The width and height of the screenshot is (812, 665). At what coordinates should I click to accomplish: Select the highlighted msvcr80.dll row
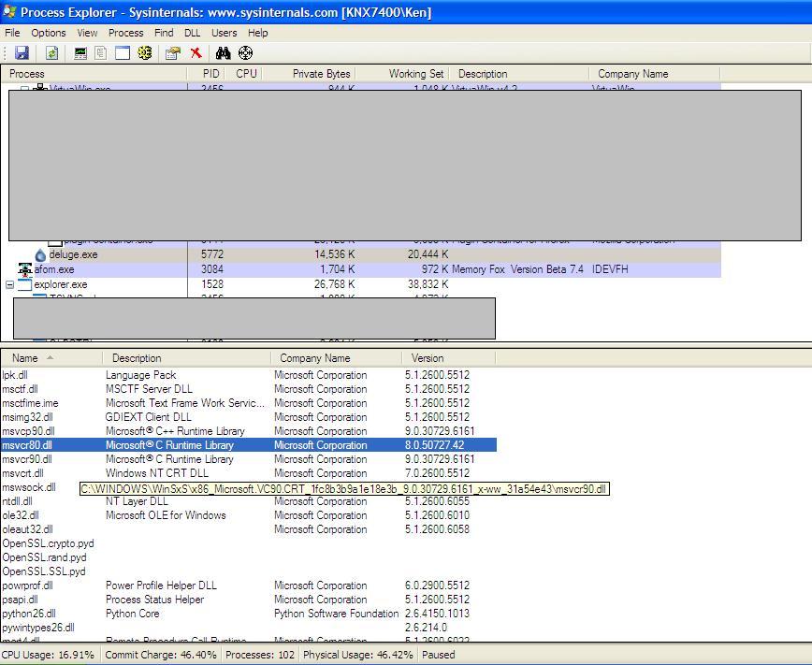[x=249, y=445]
